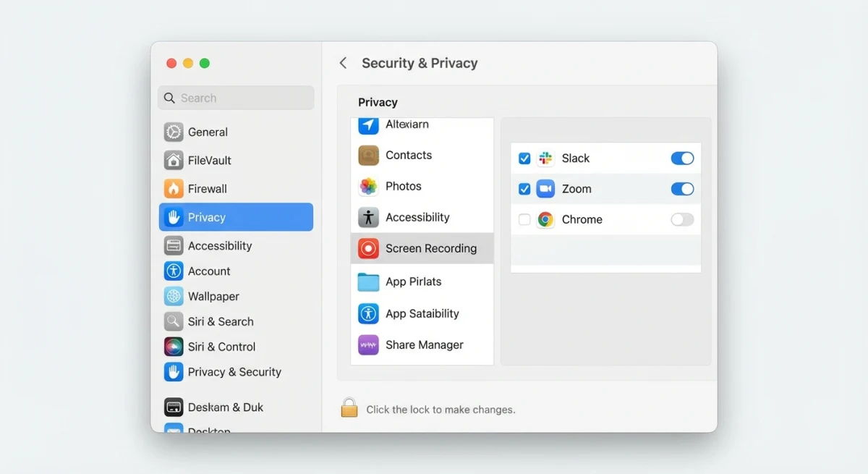Click the General gear icon in sidebar
Viewport: 868px width, 474px height.
(174, 132)
